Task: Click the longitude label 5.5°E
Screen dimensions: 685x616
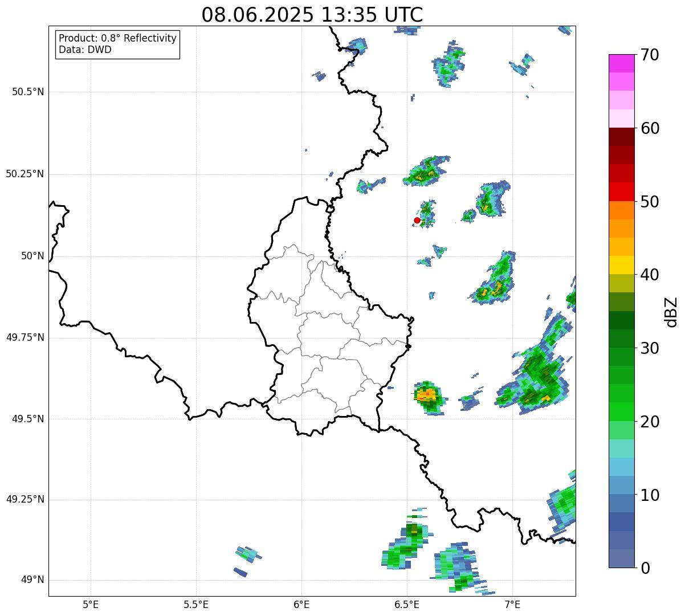Action: point(196,604)
